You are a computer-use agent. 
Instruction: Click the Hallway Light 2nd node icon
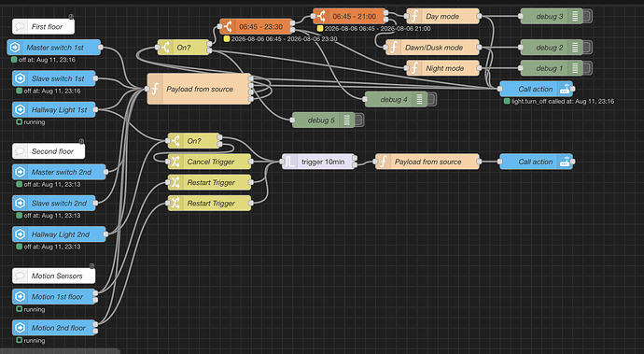tap(20, 234)
